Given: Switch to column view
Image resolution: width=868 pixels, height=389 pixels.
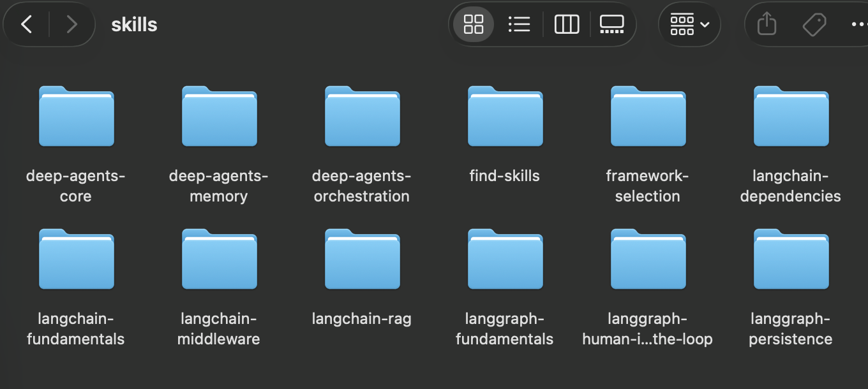Looking at the screenshot, I should click(x=566, y=25).
